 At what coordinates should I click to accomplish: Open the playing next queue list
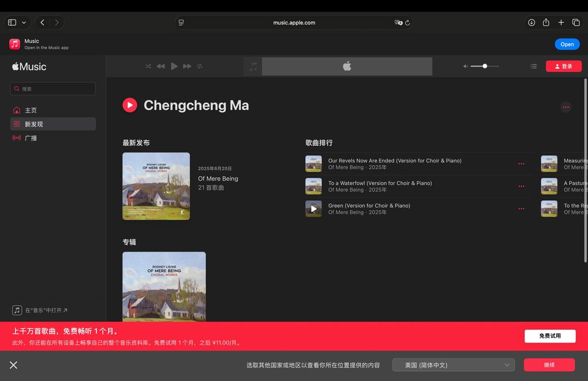(533, 66)
